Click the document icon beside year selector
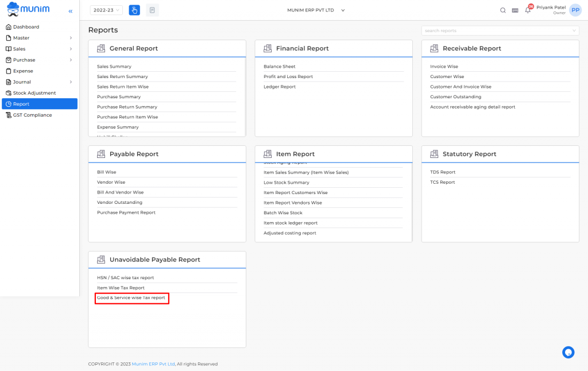588x371 pixels. coord(152,10)
